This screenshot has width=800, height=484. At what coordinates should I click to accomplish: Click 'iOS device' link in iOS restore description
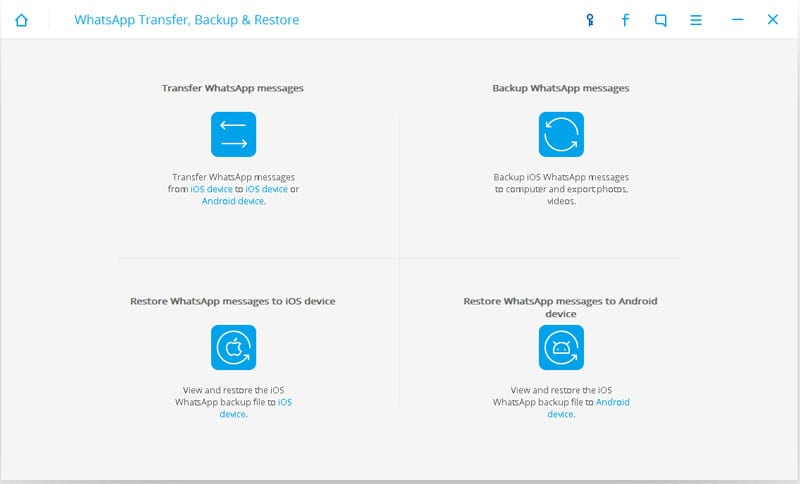point(256,408)
